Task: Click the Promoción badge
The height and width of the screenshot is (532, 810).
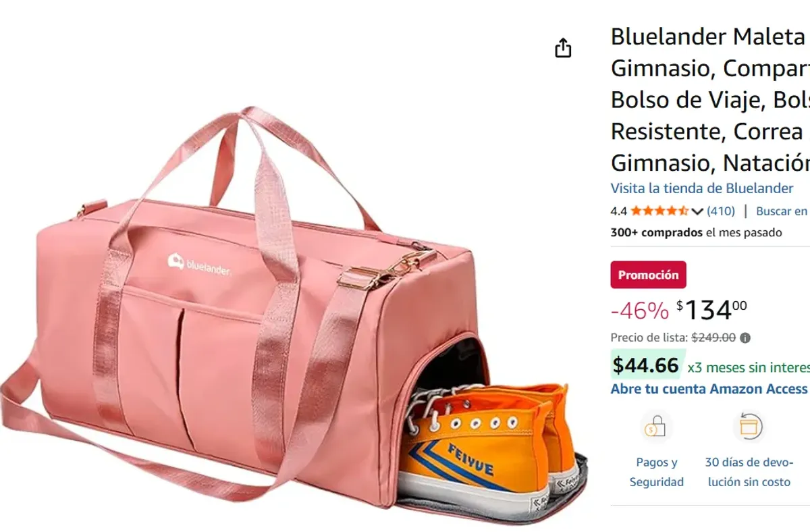Action: (648, 275)
